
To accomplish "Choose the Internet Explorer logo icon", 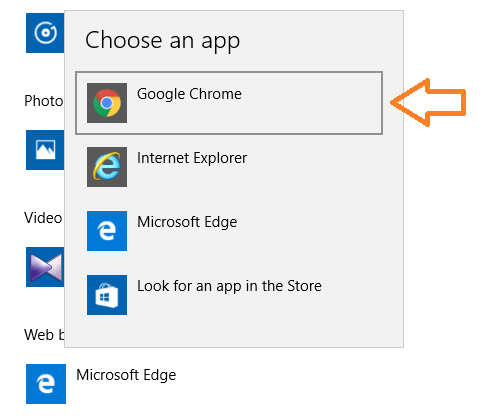I will point(107,167).
